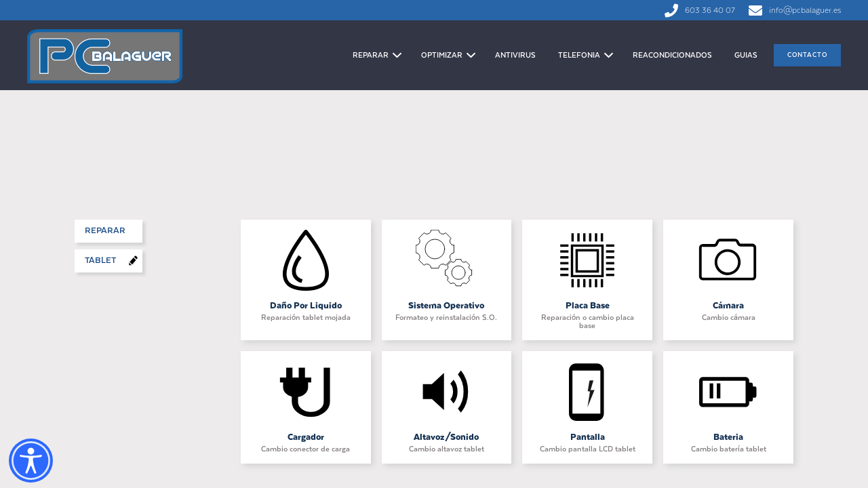Viewport: 868px width, 488px height.
Task: Click the pencil edit icon next to TABLET
Action: 133,260
